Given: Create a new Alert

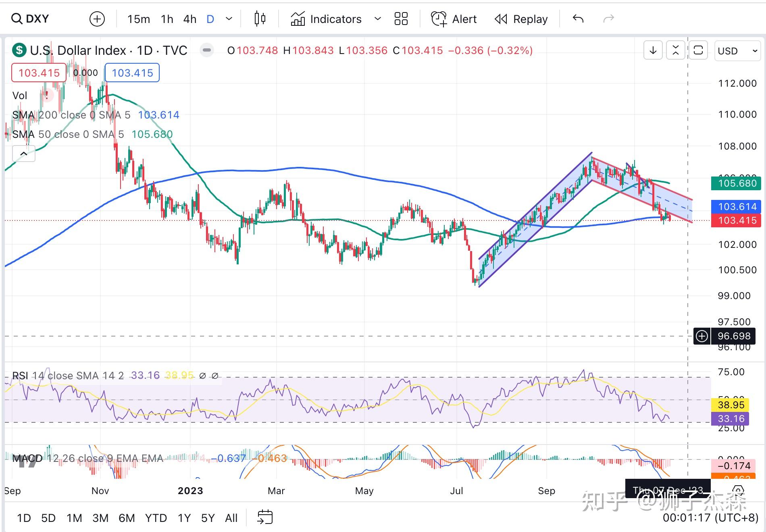Looking at the screenshot, I should pos(454,19).
